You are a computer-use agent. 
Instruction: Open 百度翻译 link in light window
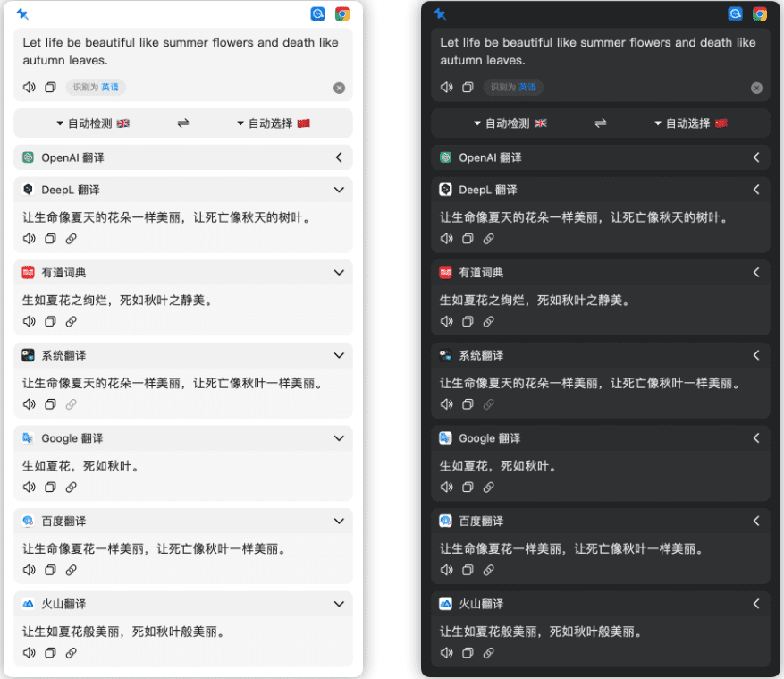71,570
